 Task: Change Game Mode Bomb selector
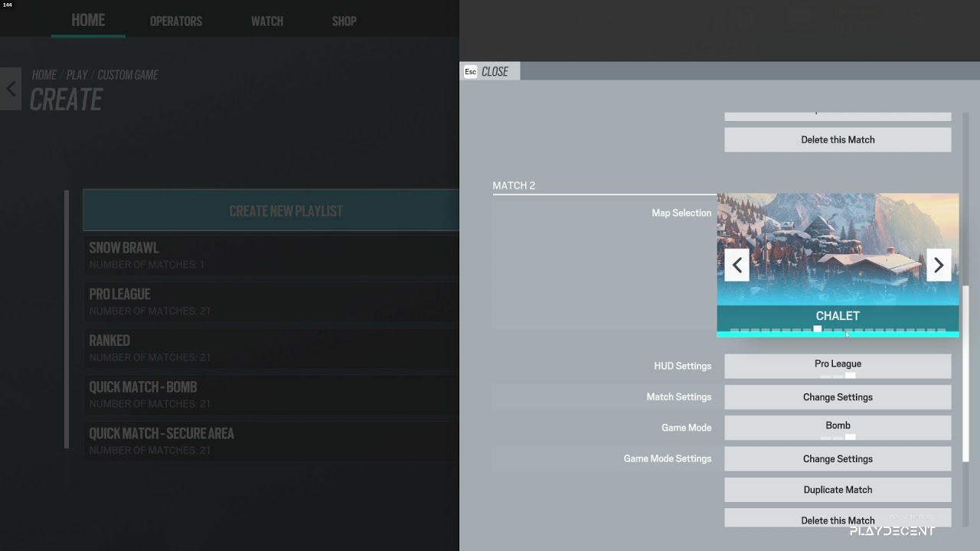(838, 428)
